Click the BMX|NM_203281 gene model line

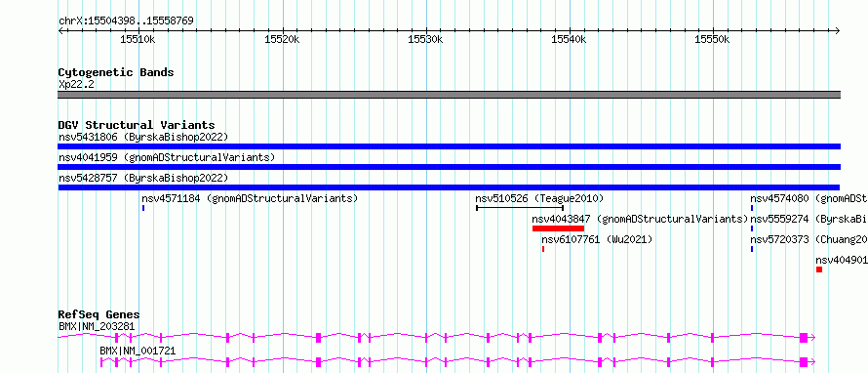tap(436, 337)
